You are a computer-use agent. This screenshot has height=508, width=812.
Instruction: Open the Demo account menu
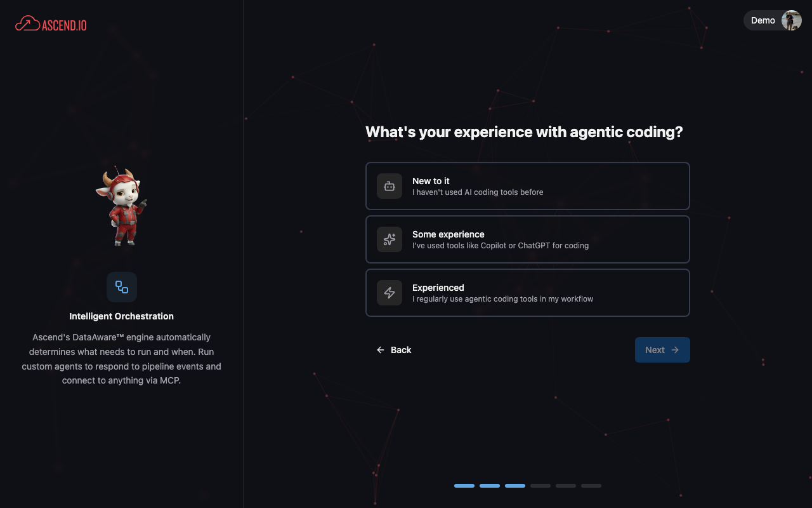coord(772,20)
